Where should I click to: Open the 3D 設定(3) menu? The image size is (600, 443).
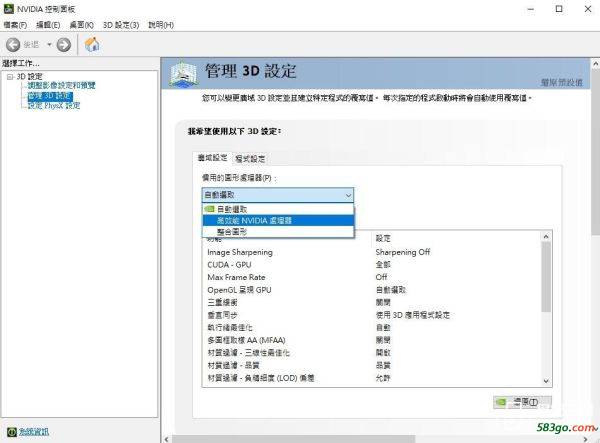click(121, 25)
